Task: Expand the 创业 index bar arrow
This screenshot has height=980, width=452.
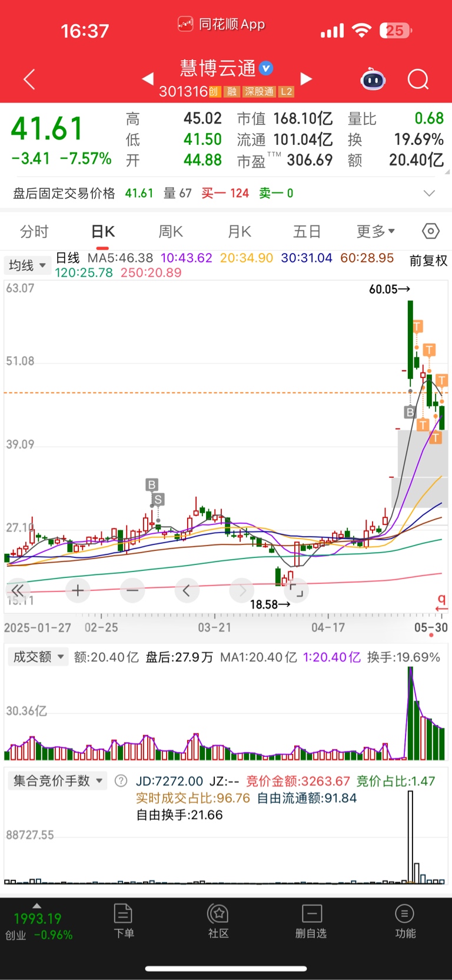Action: coord(36,906)
